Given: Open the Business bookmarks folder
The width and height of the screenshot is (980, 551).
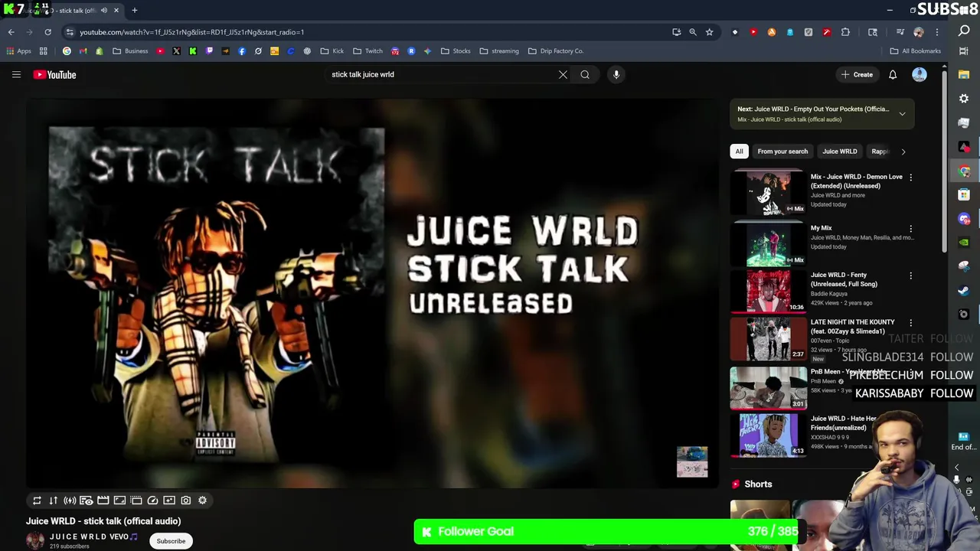Looking at the screenshot, I should [130, 51].
